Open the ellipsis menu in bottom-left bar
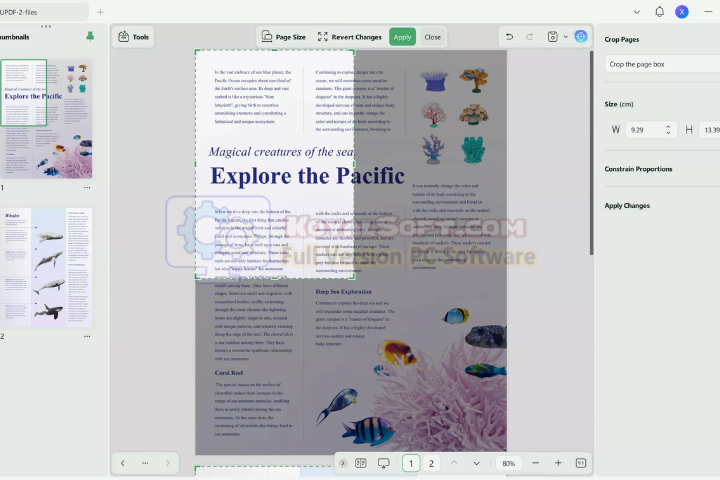 tap(145, 463)
